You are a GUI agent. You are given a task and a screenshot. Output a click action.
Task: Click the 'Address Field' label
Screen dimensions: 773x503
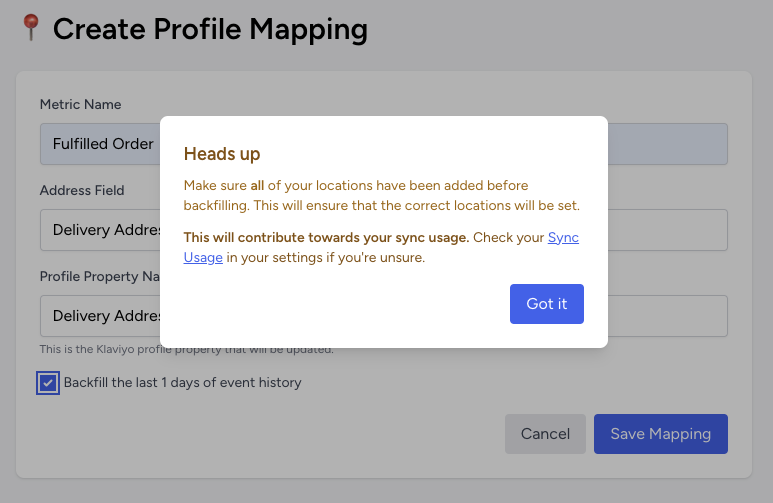click(82, 190)
